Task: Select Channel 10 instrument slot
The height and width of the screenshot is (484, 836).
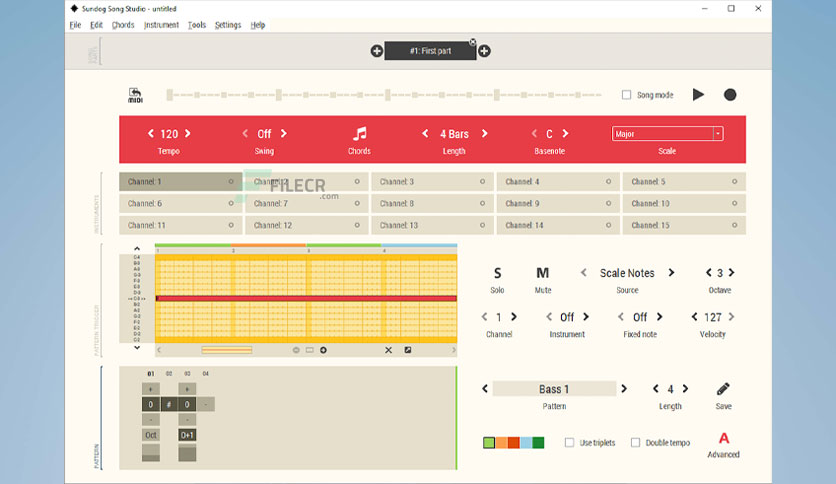Action: coord(684,204)
